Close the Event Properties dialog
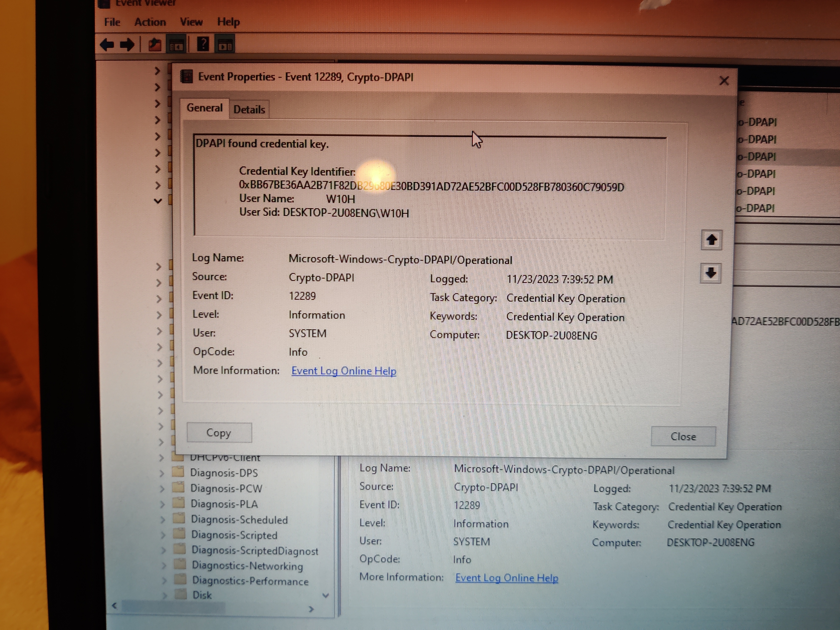840x630 pixels. 724,80
